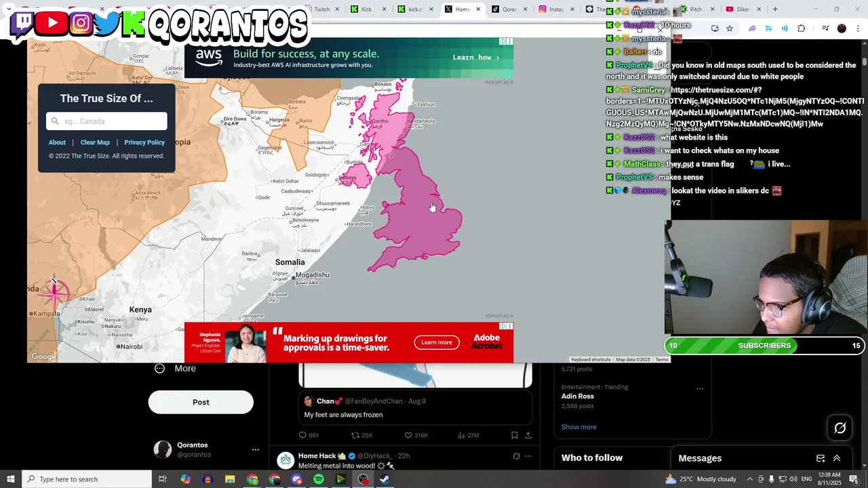
Task: Click the reply icon showing 961
Action: 303,435
